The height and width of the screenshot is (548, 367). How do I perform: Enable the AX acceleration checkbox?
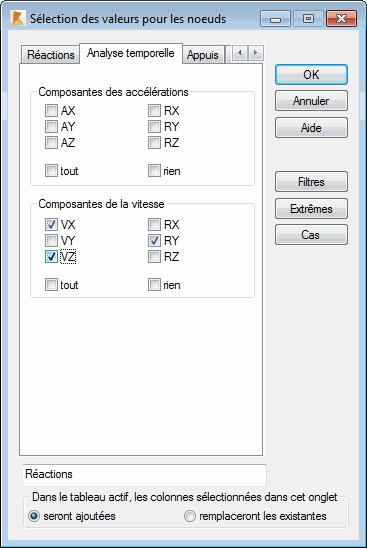click(51, 111)
